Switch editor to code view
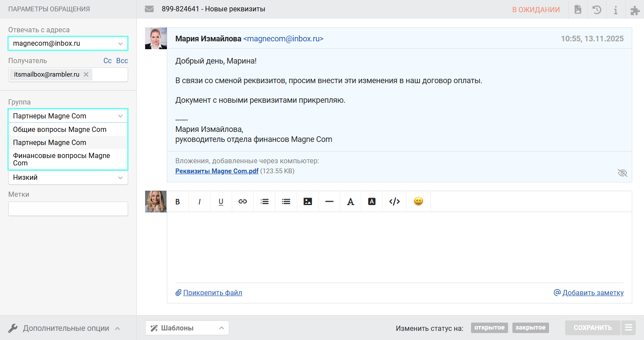The height and width of the screenshot is (340, 644). pyautogui.click(x=394, y=202)
